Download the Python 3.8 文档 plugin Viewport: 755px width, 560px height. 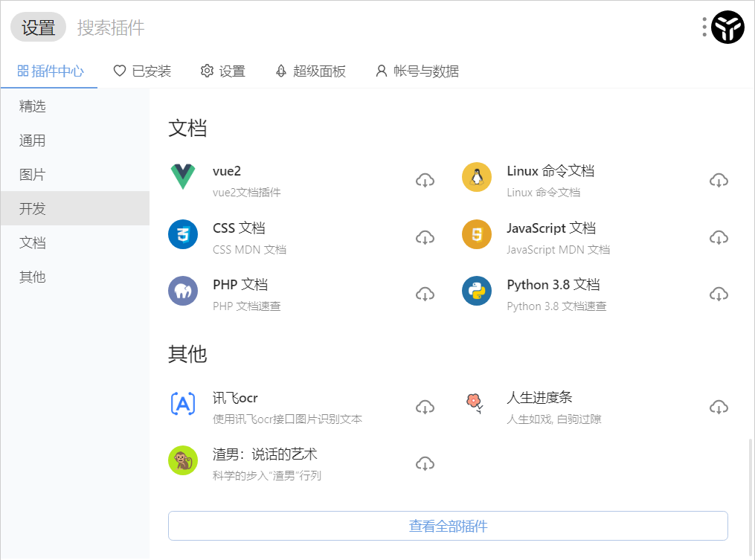(719, 295)
